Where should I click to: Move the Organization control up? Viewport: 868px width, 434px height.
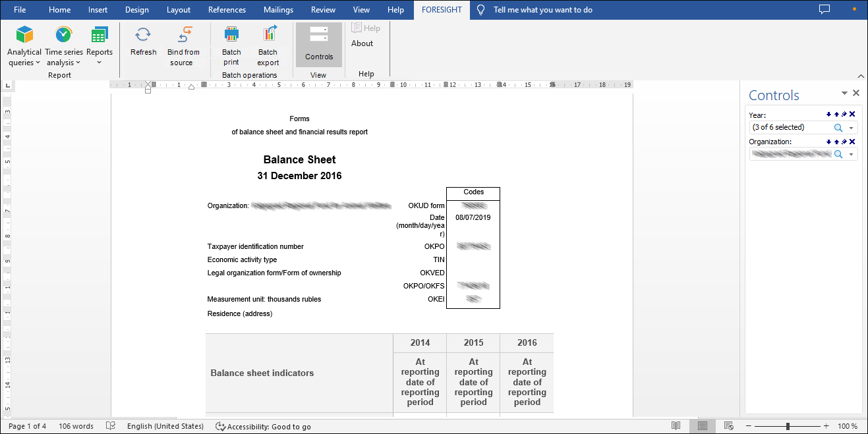[x=836, y=142]
